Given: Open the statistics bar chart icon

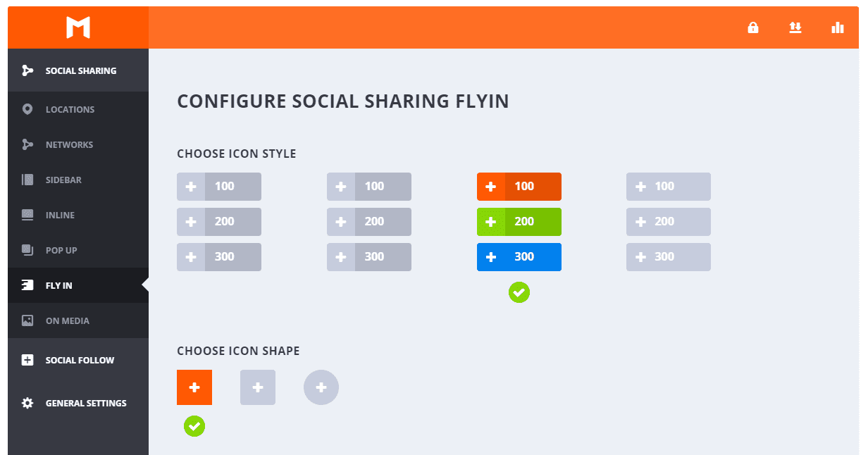Looking at the screenshot, I should tap(838, 27).
